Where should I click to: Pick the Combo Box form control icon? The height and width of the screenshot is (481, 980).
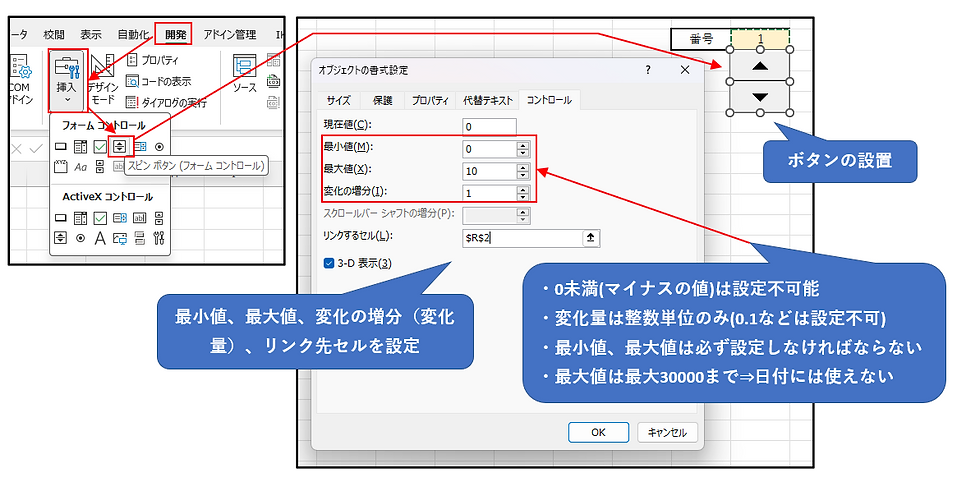coord(80,147)
